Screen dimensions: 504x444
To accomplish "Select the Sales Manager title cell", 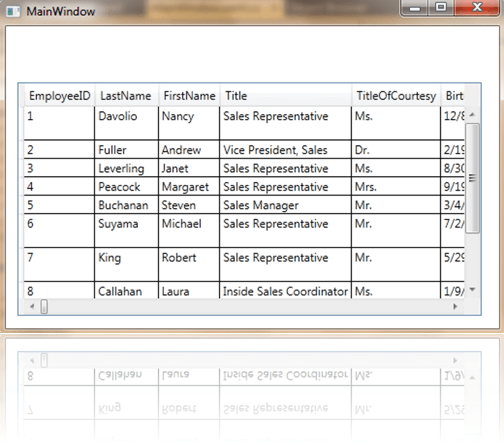I will tap(260, 205).
